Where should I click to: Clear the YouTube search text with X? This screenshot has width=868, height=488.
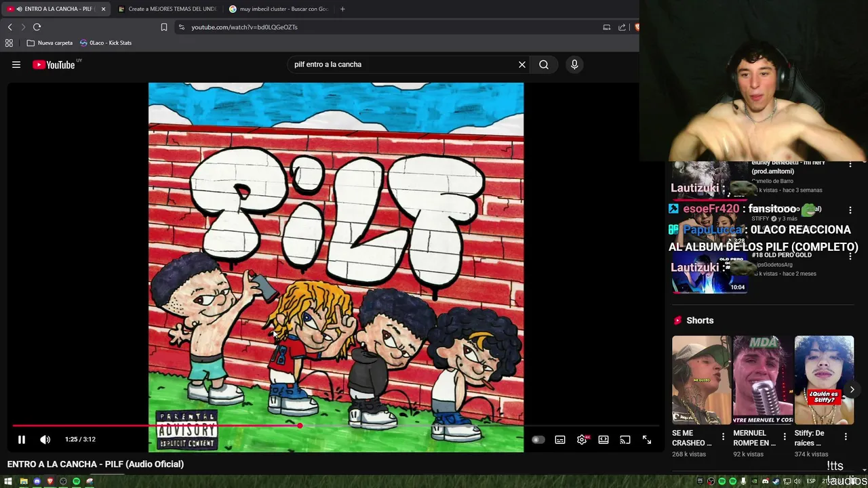(522, 64)
